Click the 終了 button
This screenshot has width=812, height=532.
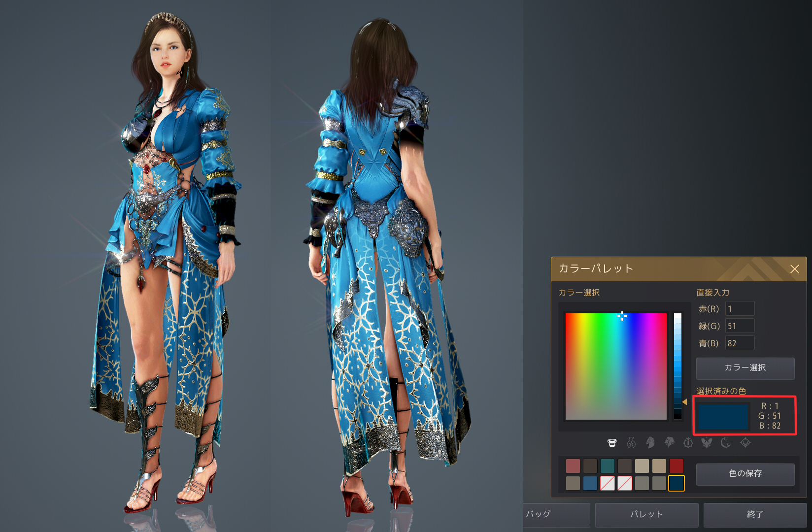[755, 515]
